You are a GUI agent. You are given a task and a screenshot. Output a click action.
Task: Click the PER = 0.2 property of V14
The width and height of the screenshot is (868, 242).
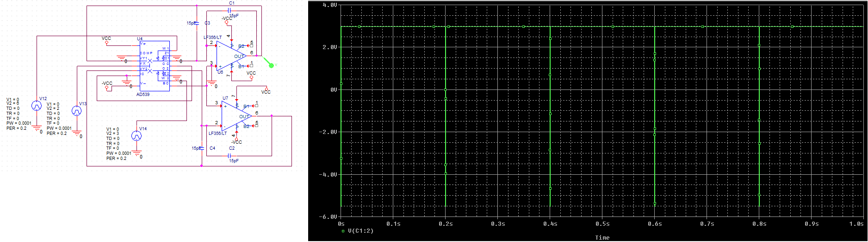(116, 159)
